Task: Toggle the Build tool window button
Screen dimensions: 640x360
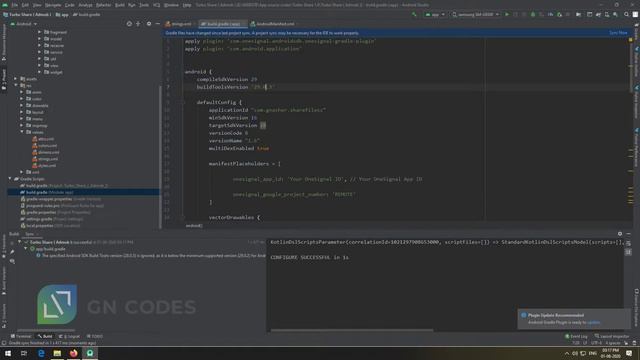Action: tap(45, 336)
